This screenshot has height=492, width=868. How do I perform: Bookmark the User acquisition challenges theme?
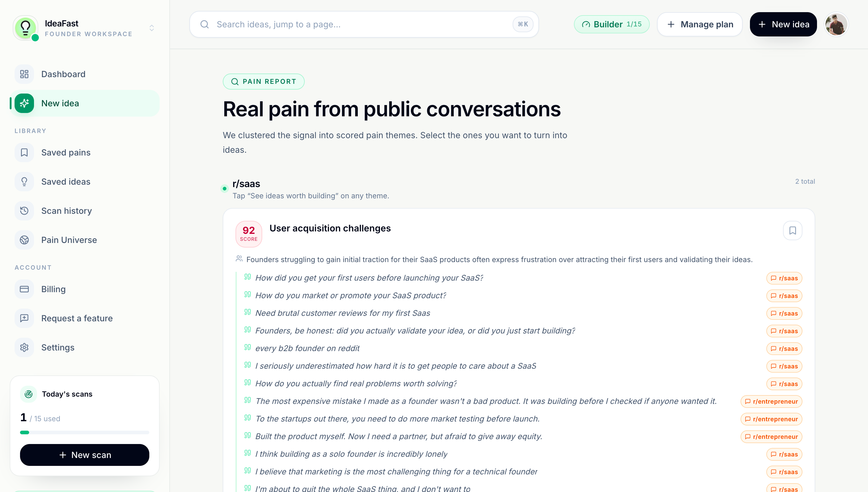(792, 230)
